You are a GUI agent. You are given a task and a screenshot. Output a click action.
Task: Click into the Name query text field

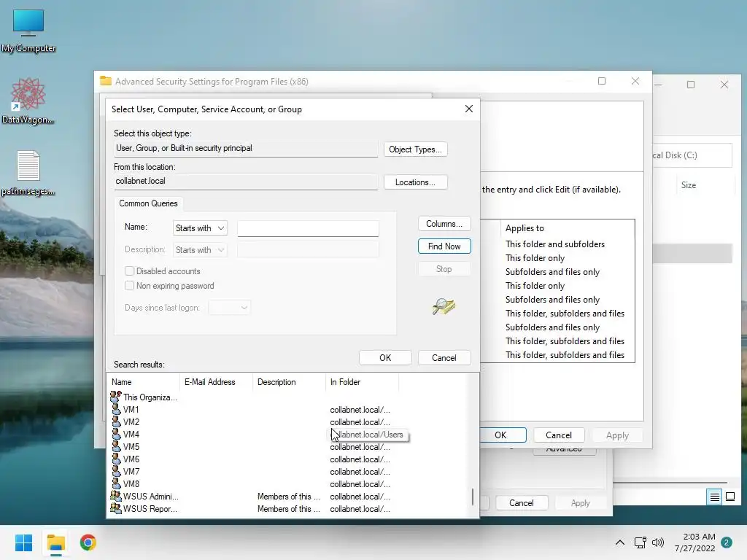tap(308, 228)
